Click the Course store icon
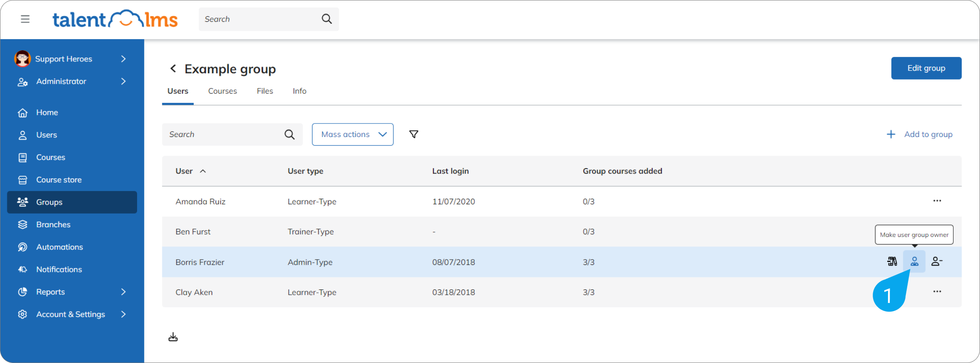The width and height of the screenshot is (980, 363). (x=23, y=180)
